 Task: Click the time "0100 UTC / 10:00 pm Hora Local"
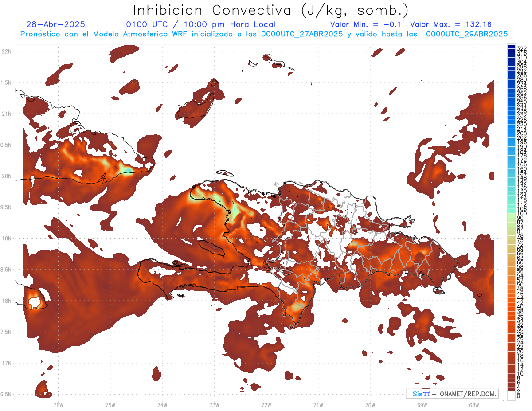tap(201, 25)
